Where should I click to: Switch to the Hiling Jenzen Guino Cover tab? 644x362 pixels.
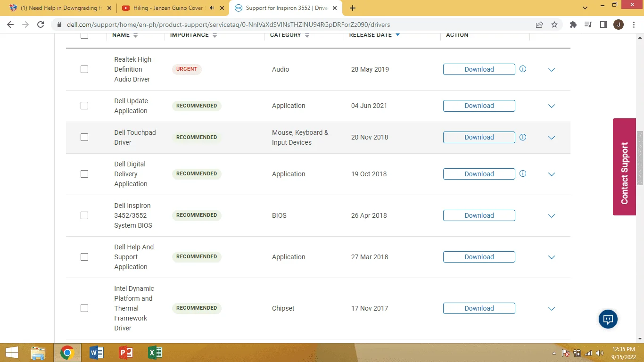pos(173,8)
